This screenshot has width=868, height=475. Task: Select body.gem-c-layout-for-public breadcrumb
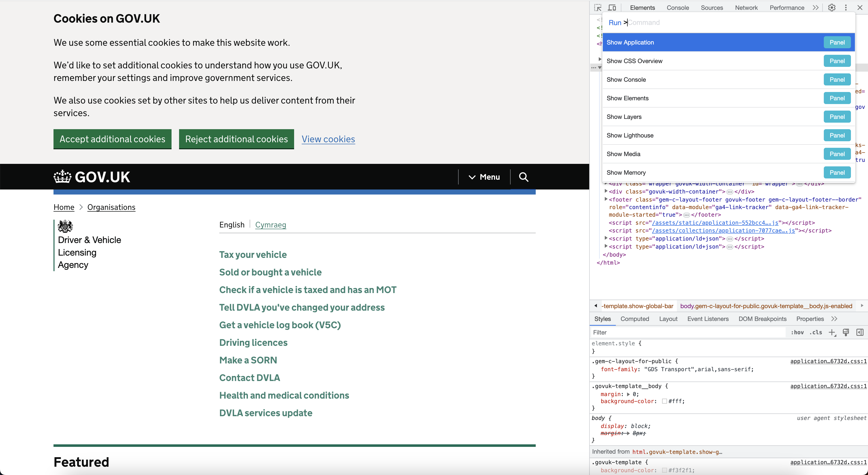[x=766, y=306]
